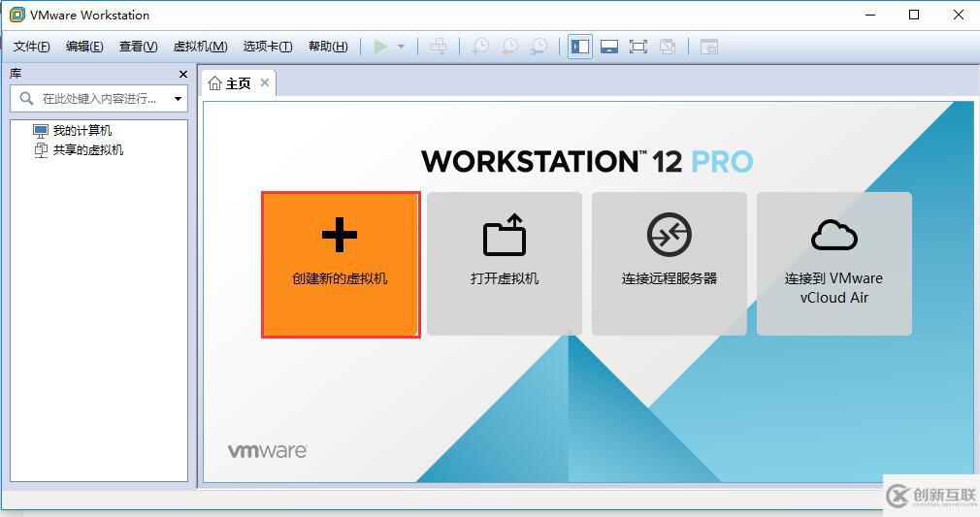Close the 主页 tab
The width and height of the screenshot is (980, 517).
coord(265,82)
